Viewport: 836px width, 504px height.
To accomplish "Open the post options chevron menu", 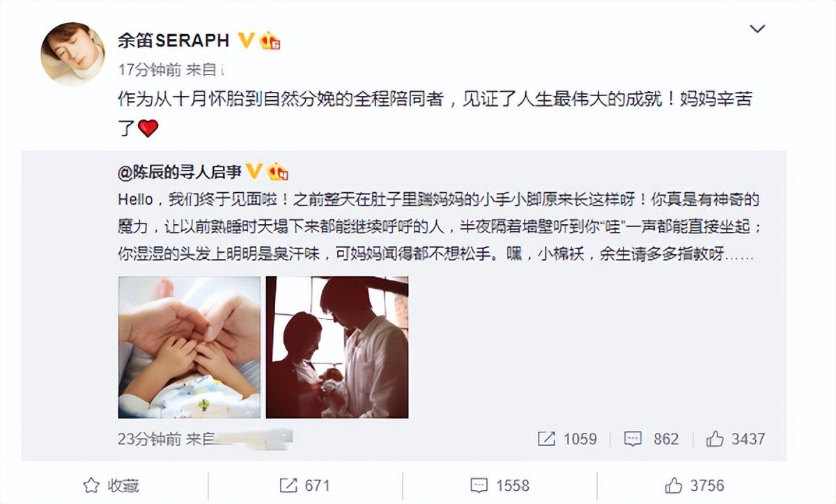I will click(757, 29).
